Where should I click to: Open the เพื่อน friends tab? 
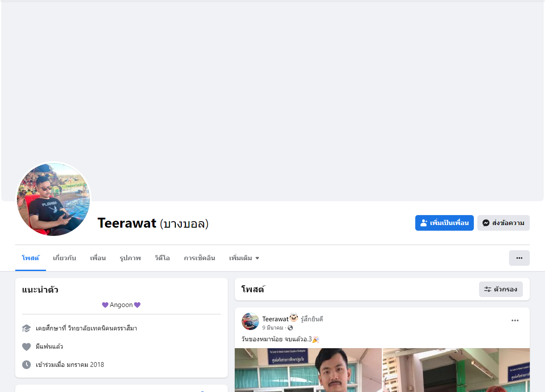point(98,258)
